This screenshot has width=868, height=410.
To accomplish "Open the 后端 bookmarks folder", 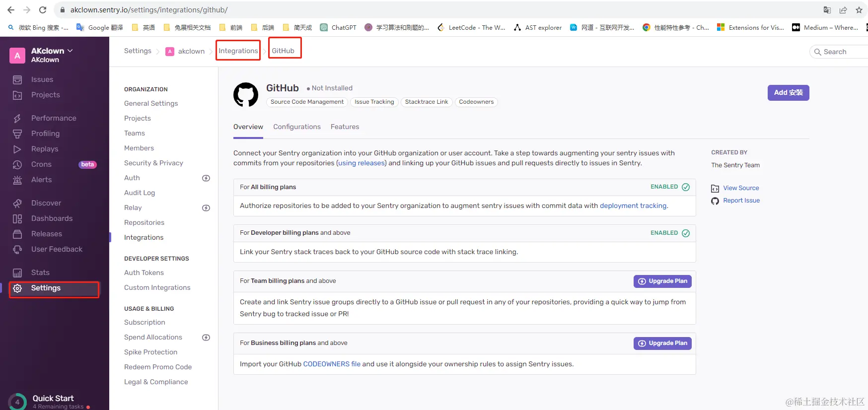I will pyautogui.click(x=263, y=28).
